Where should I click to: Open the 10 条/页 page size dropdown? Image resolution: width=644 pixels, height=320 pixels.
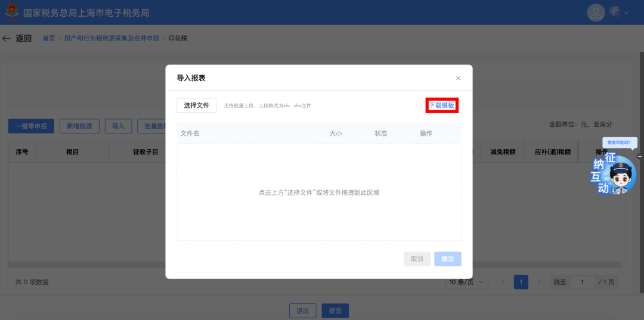click(x=466, y=282)
